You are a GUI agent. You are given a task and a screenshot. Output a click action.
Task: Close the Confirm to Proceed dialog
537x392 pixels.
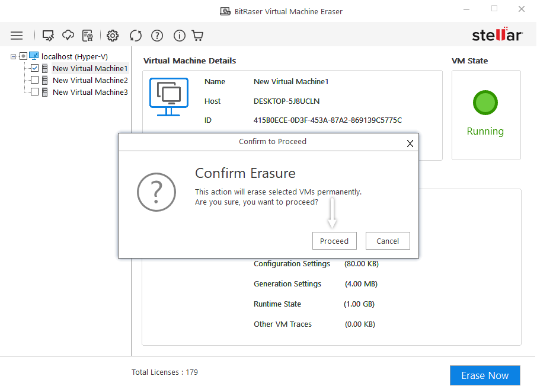pyautogui.click(x=410, y=144)
